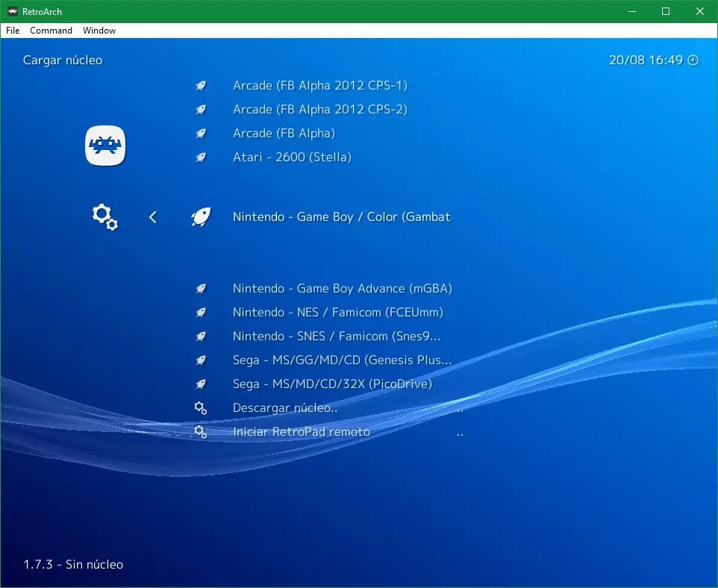Load the Arcade (FB Alpha 2012 CPS-1) core

click(x=320, y=86)
